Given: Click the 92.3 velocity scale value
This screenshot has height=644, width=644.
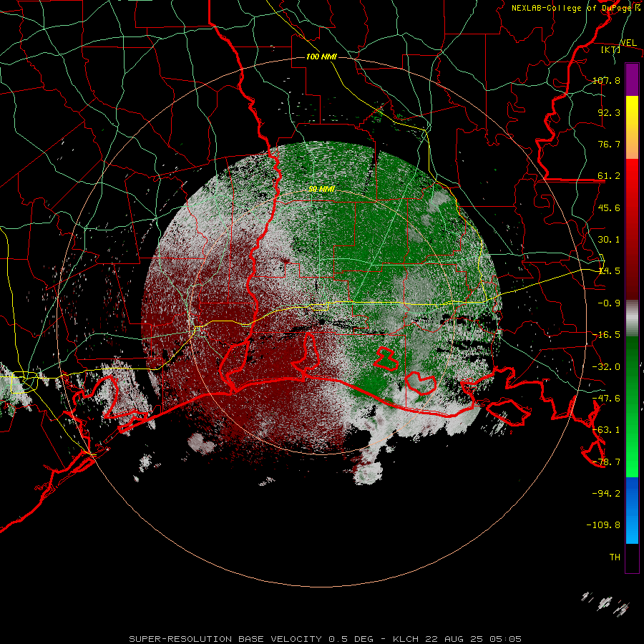Looking at the screenshot, I should point(609,112).
